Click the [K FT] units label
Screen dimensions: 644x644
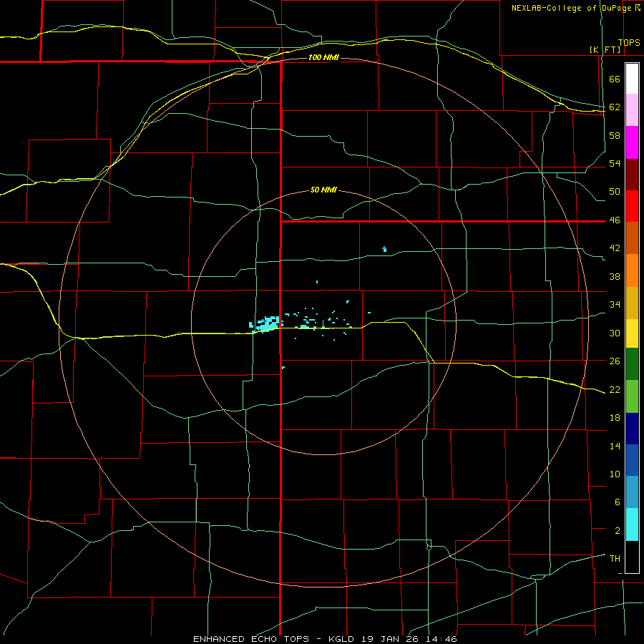tap(605, 50)
